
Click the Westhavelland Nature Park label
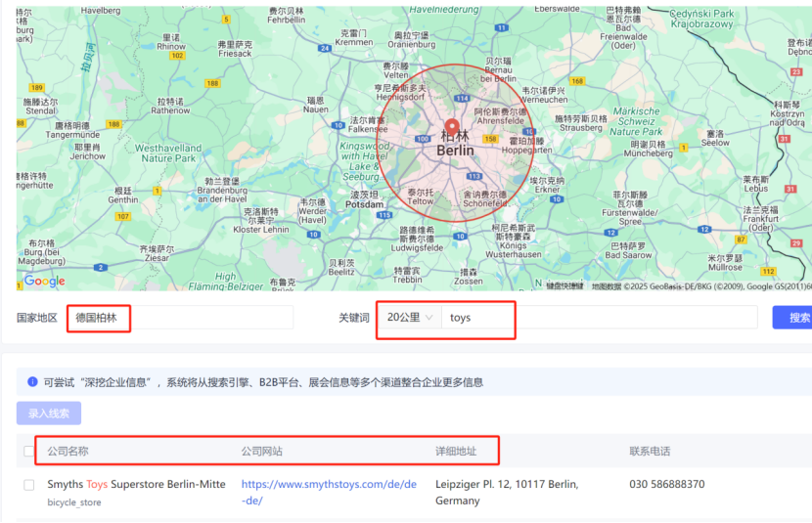click(x=168, y=153)
